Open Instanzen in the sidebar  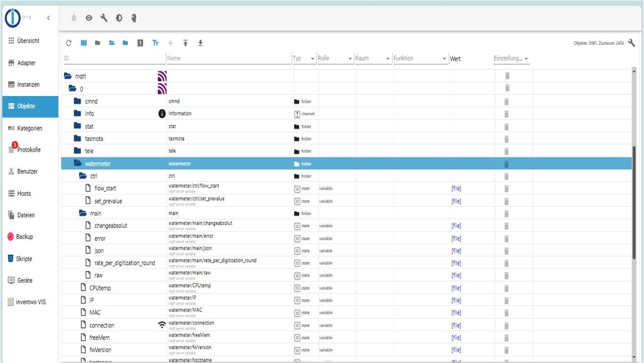28,85
